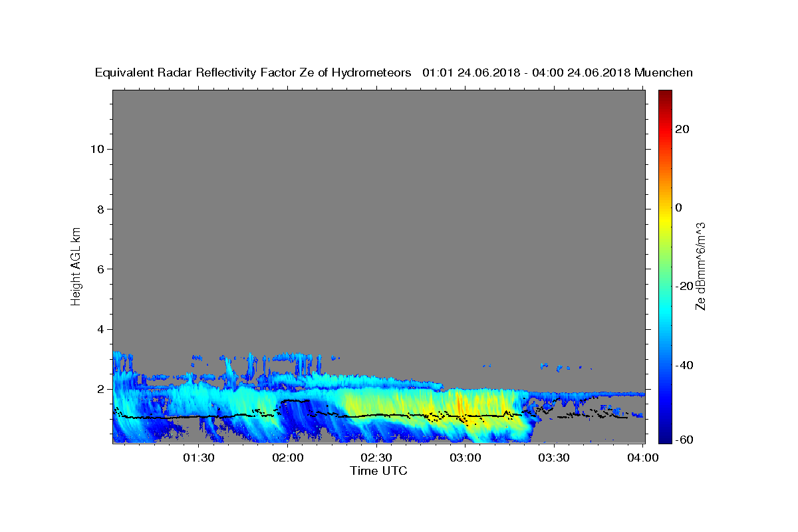Screen dimensions: 798x532
Task: Click the 'Time UTC' axis label
Action: click(x=378, y=471)
